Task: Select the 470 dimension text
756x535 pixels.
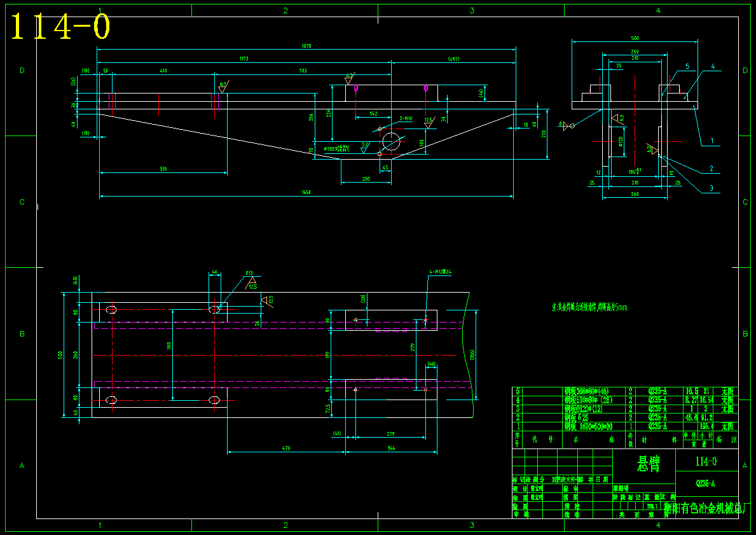Action: coord(286,448)
